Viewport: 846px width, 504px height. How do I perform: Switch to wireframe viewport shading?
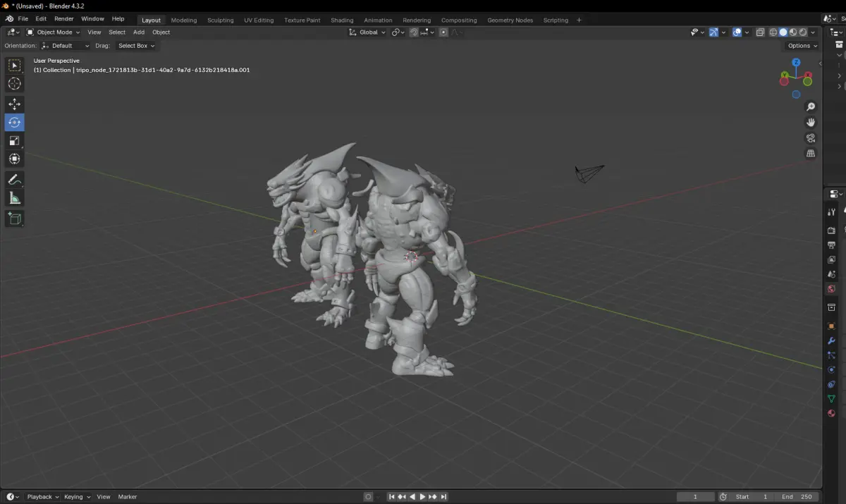pyautogui.click(x=773, y=32)
